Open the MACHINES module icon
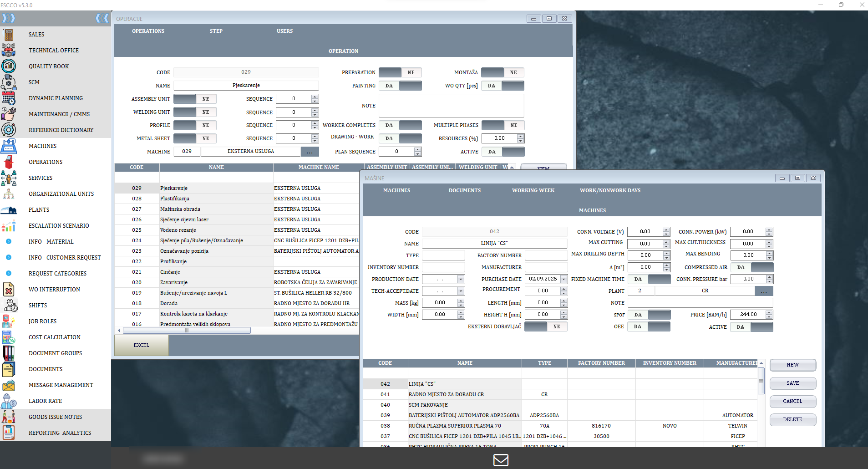The width and height of the screenshot is (868, 469). 9,146
